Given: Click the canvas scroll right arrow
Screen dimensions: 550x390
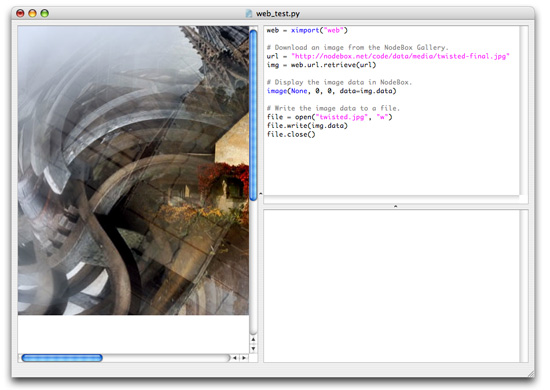Looking at the screenshot, I should 244,358.
